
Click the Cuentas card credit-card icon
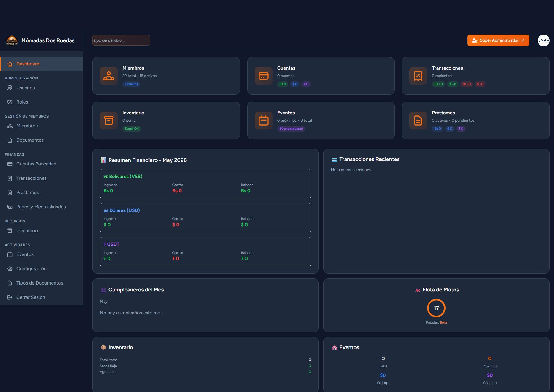pos(264,76)
